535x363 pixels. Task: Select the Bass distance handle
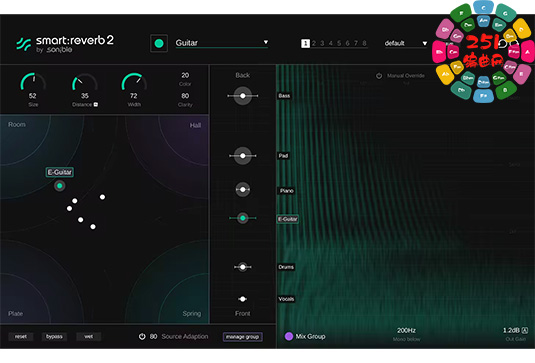click(x=243, y=96)
